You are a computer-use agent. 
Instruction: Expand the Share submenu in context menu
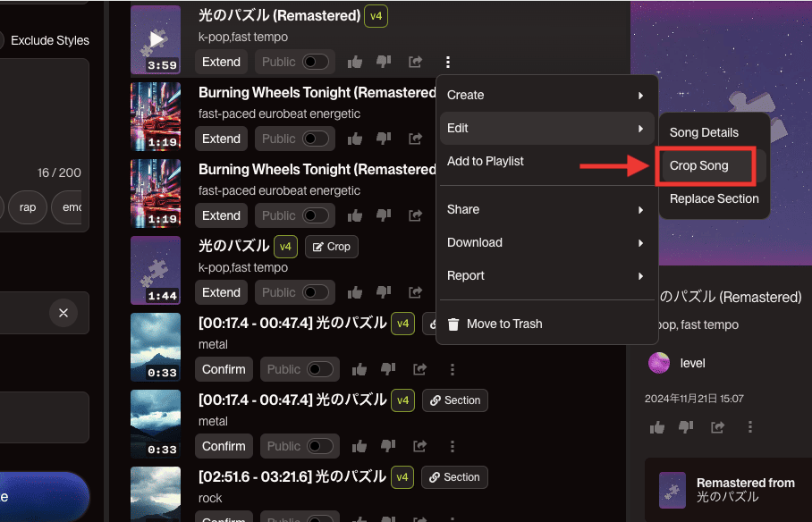tap(547, 210)
